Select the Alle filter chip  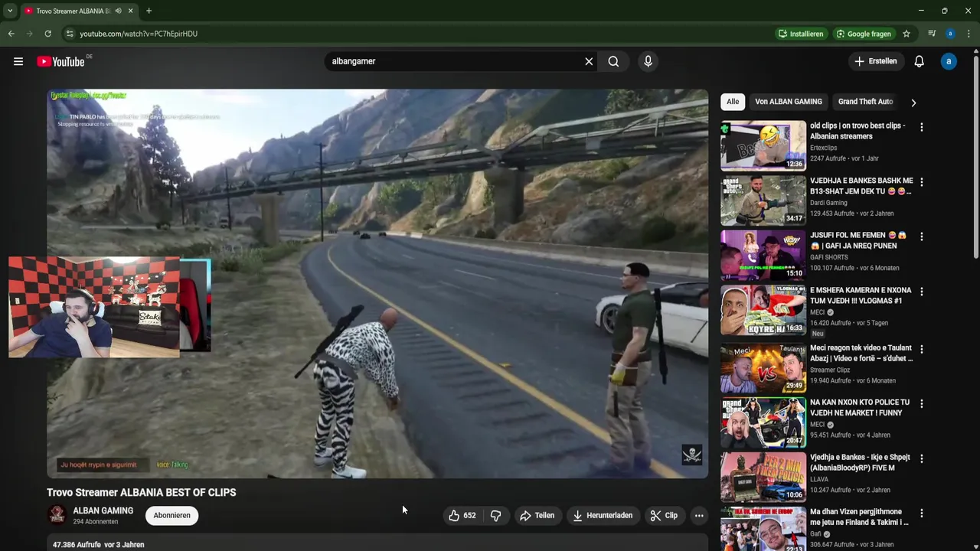(733, 102)
